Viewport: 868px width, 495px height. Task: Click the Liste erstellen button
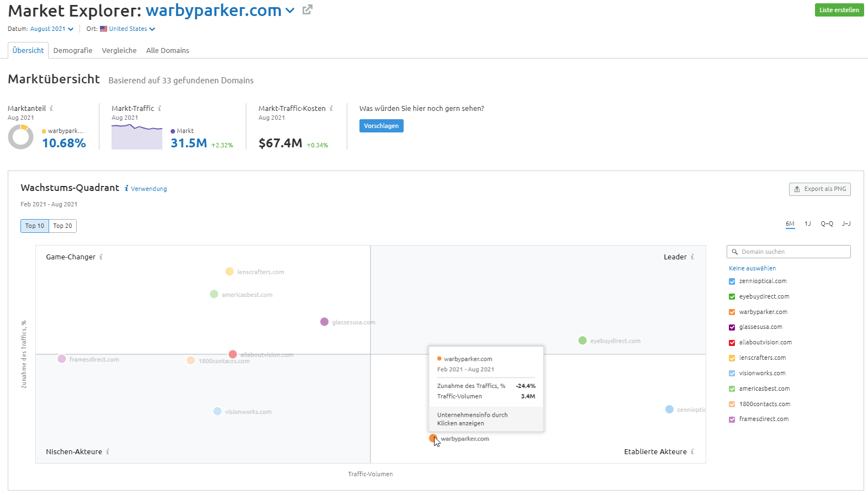[x=839, y=10]
